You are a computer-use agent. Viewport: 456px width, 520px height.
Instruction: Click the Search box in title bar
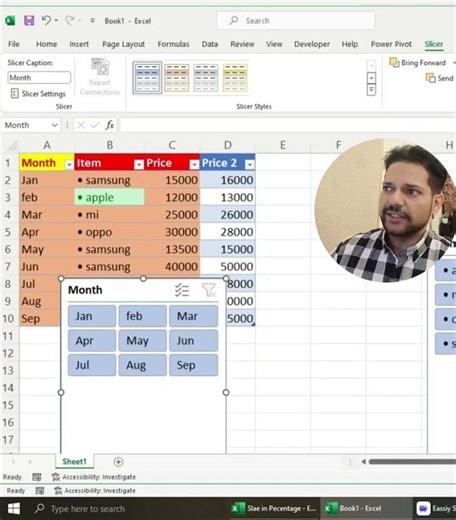(296, 21)
